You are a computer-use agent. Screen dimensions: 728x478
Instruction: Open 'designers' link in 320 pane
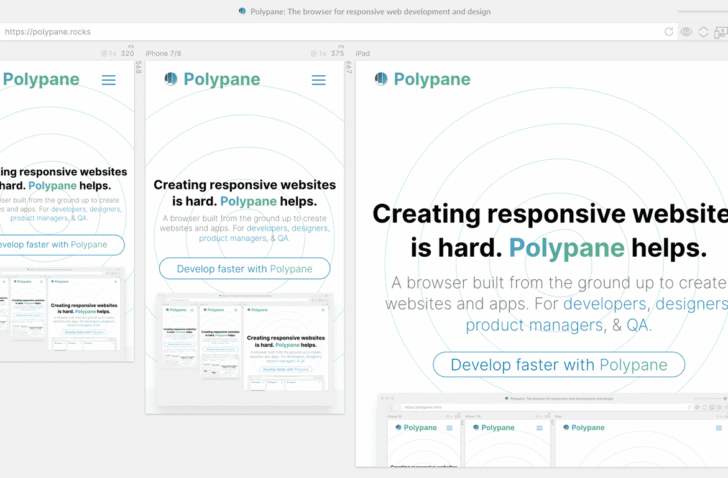pyautogui.click(x=105, y=209)
